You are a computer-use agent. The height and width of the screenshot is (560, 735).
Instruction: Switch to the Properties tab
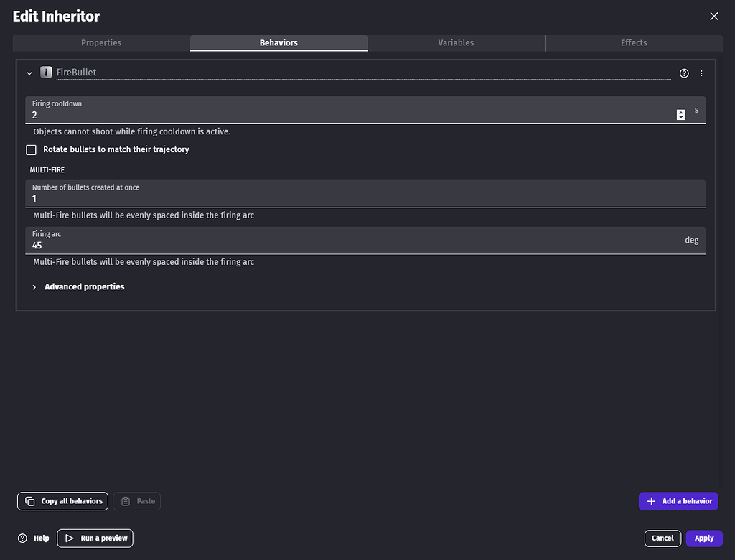tap(101, 42)
